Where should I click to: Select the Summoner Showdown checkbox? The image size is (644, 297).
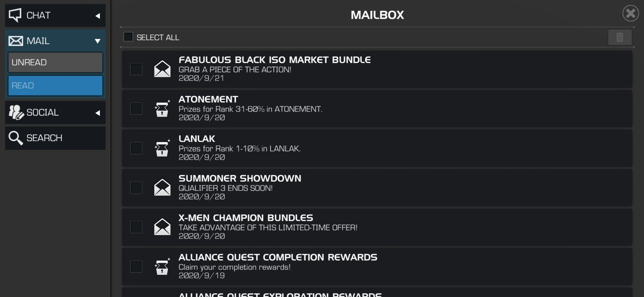click(x=136, y=188)
